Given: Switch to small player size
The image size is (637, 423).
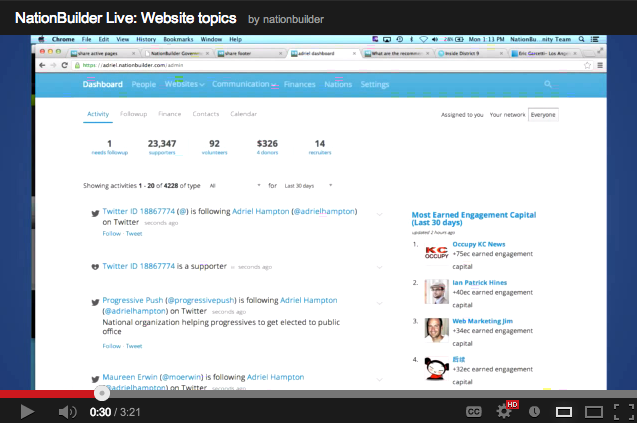Looking at the screenshot, I should tap(564, 412).
